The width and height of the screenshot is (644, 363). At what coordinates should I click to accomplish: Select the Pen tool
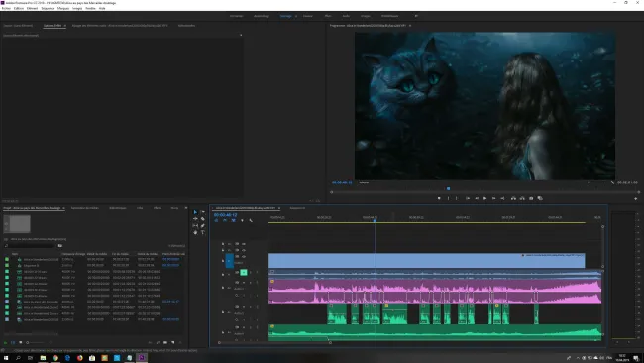click(x=203, y=226)
